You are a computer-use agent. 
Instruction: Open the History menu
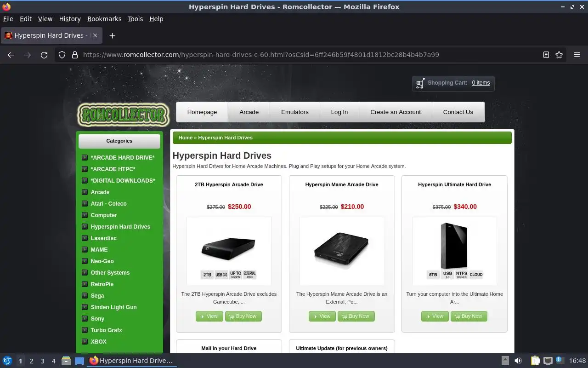click(70, 19)
